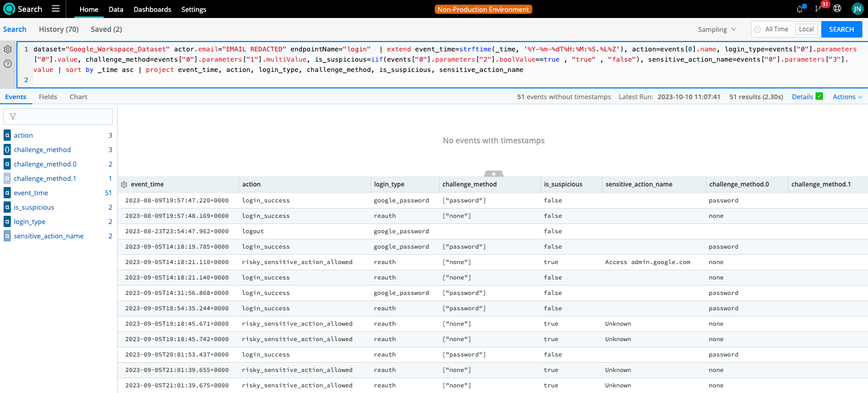Open table column settings gear beside event_time
This screenshot has width=868, height=393.
click(124, 184)
